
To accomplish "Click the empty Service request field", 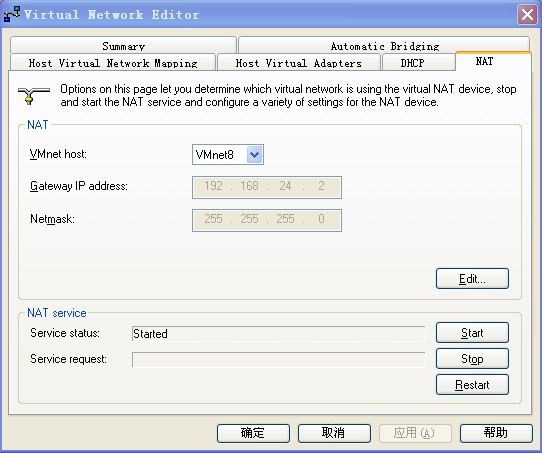I will coord(278,360).
